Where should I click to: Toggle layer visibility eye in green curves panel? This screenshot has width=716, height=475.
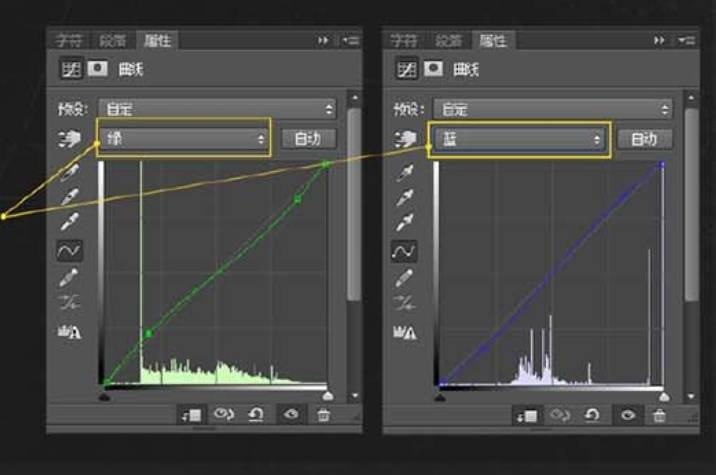point(290,414)
